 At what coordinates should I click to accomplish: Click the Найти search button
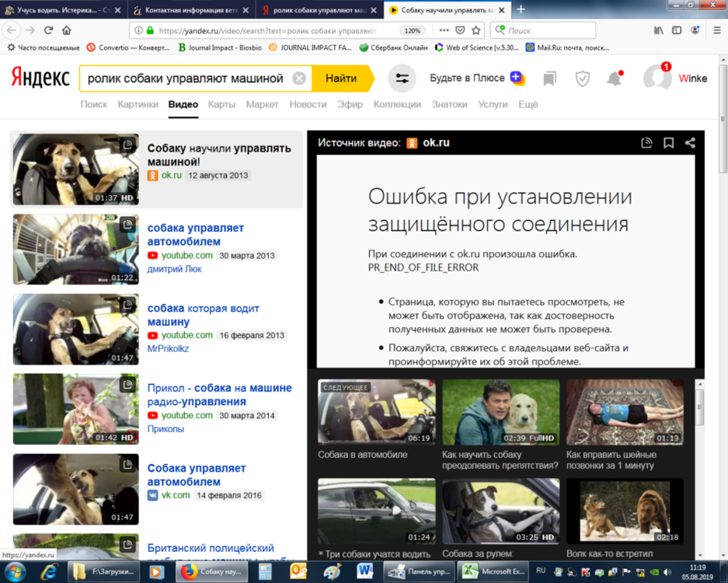coord(340,78)
